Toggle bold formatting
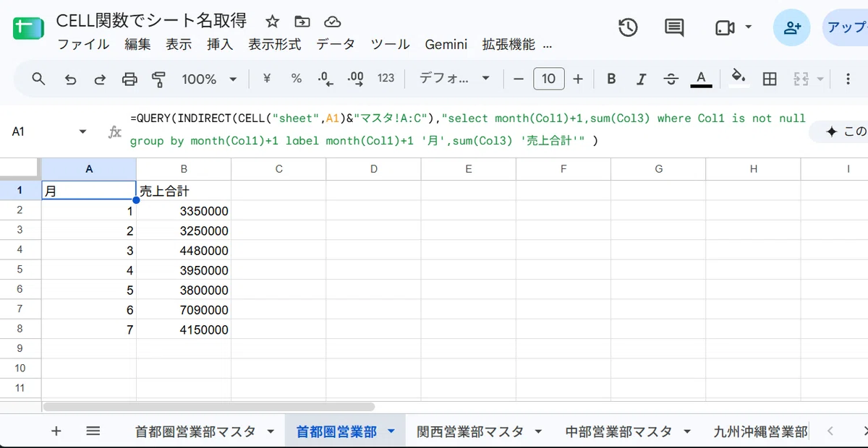Viewport: 868px width, 448px height. [x=611, y=79]
